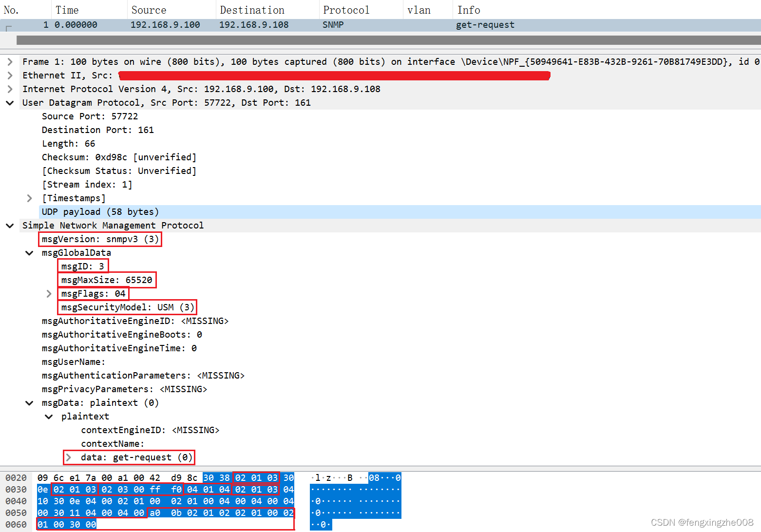Expand Internet Protocol Version 4 row
Image resolution: width=761 pixels, height=532 pixels.
coord(10,89)
